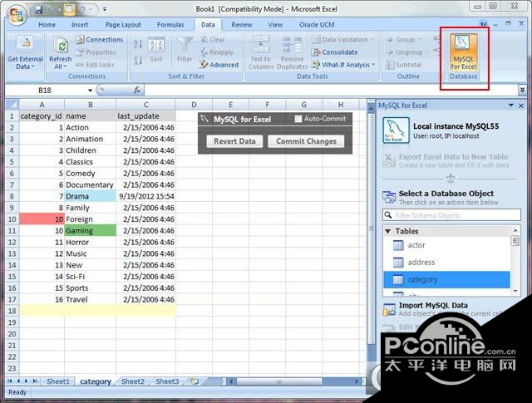Click the tables list scroll down arrow
The height and width of the screenshot is (403, 532).
click(515, 291)
